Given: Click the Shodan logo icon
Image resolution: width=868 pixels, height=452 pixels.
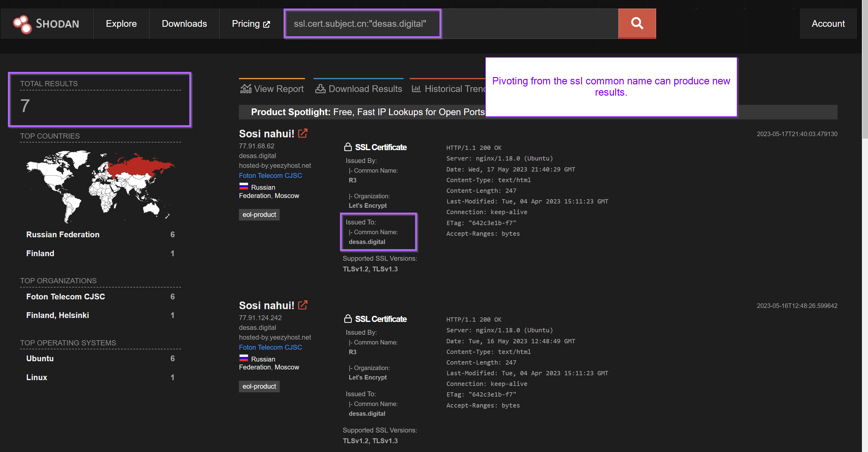Looking at the screenshot, I should click(x=22, y=24).
